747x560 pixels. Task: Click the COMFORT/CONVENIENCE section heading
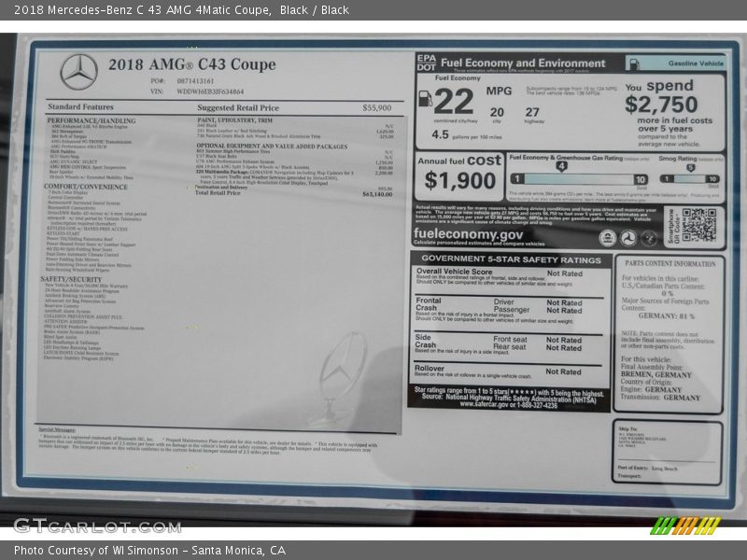point(86,187)
